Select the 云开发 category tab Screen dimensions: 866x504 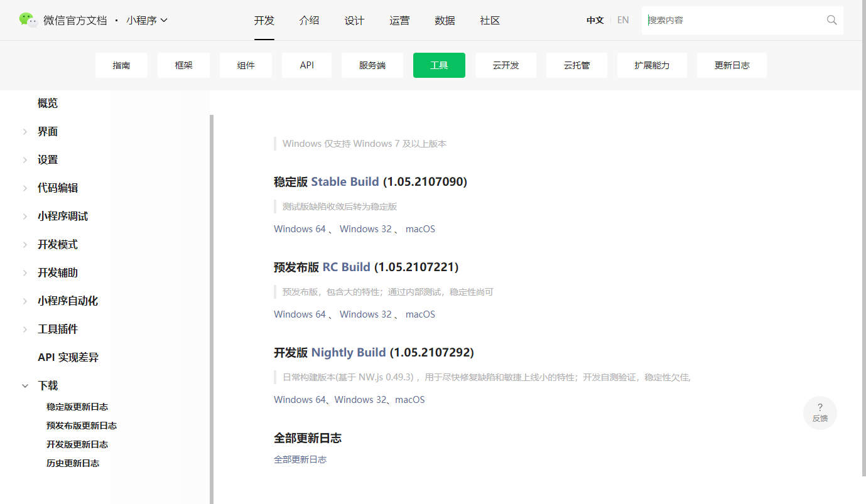[506, 65]
